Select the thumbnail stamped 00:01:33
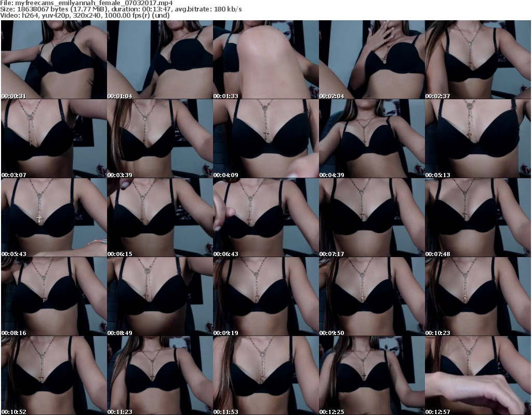The image size is (532, 415). 266,60
